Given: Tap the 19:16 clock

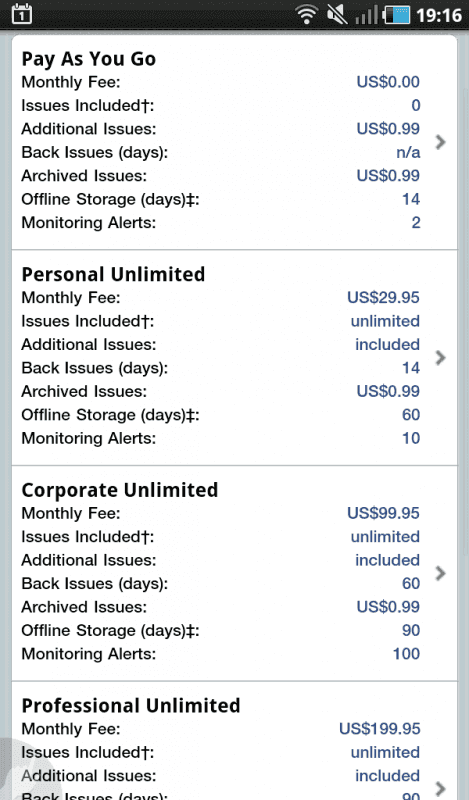Looking at the screenshot, I should point(439,15).
